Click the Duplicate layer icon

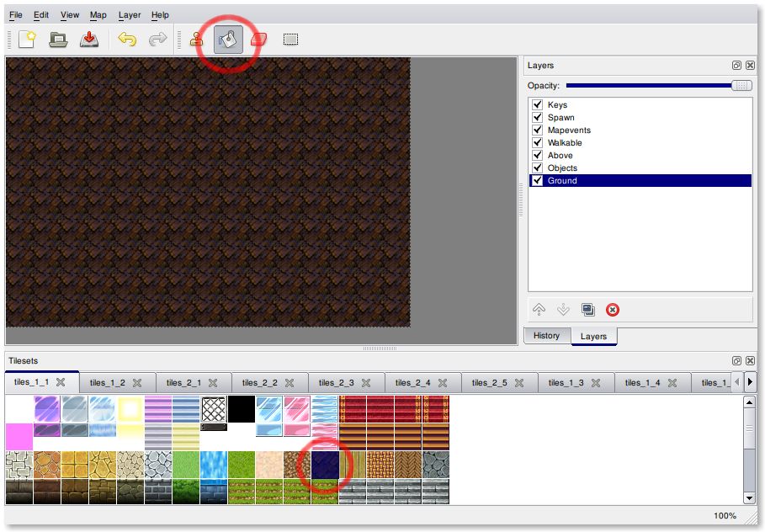[x=588, y=310]
